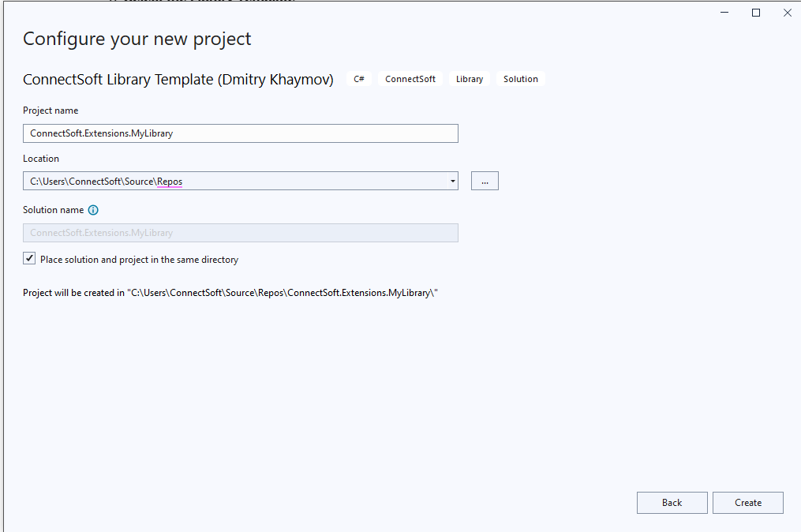
Task: Select the ConnectSoft template tag
Action: click(x=410, y=79)
